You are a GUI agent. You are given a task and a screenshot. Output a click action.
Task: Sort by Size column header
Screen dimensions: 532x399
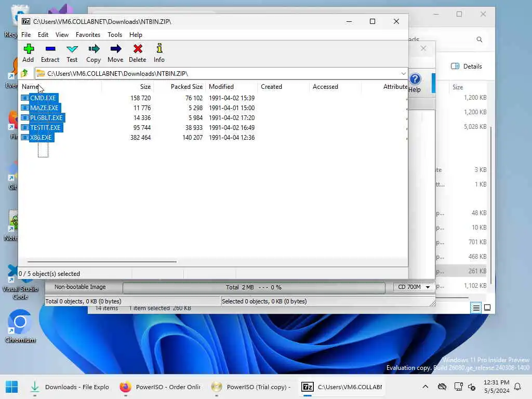(x=128, y=87)
